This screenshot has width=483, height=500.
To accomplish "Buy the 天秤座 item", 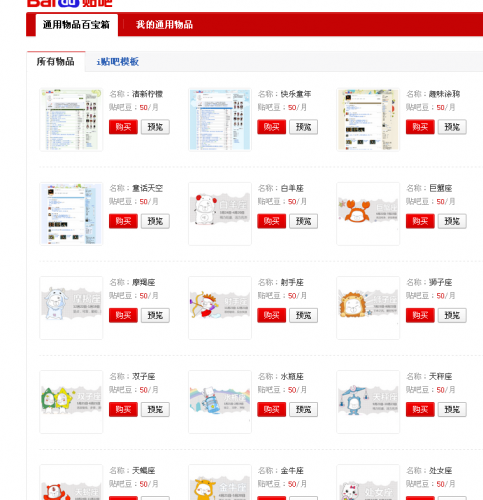I will coord(420,409).
